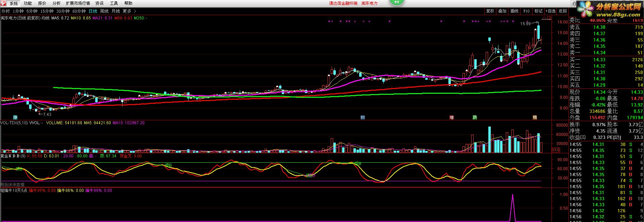Click the 闽东电力(日线.前复权) 均线 indicator label
The width and height of the screenshot is (644, 222).
[25, 18]
